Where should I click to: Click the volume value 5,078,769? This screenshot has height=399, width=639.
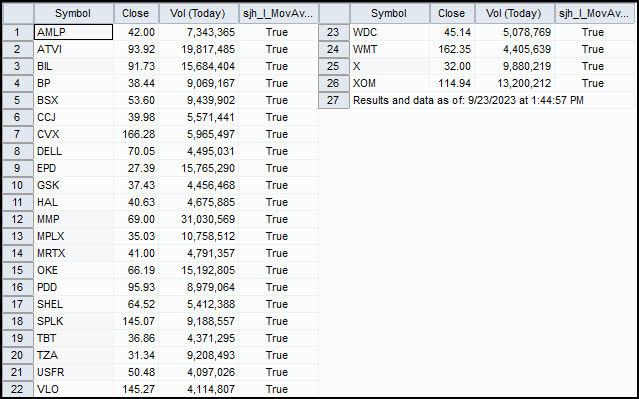(527, 32)
